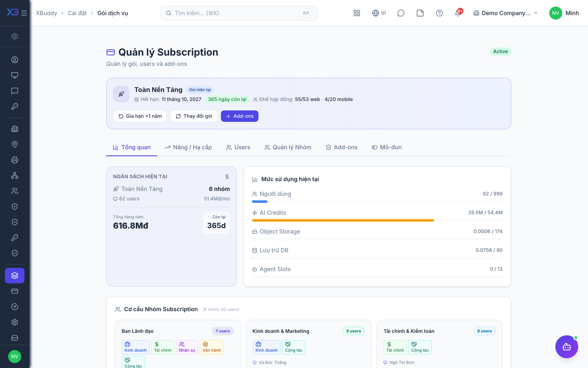This screenshot has height=368, width=588.
Task: Open the monitor icon in sidebar
Action: point(14,75)
